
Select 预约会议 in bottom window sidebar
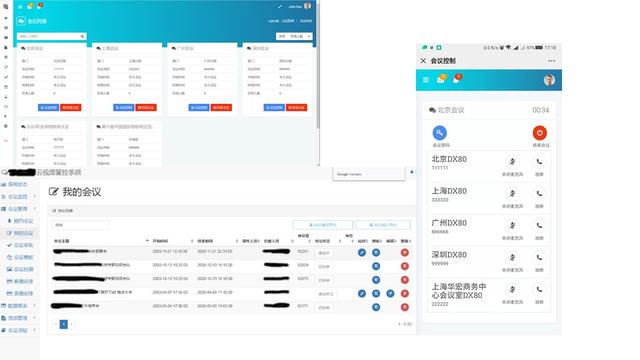coord(23,221)
